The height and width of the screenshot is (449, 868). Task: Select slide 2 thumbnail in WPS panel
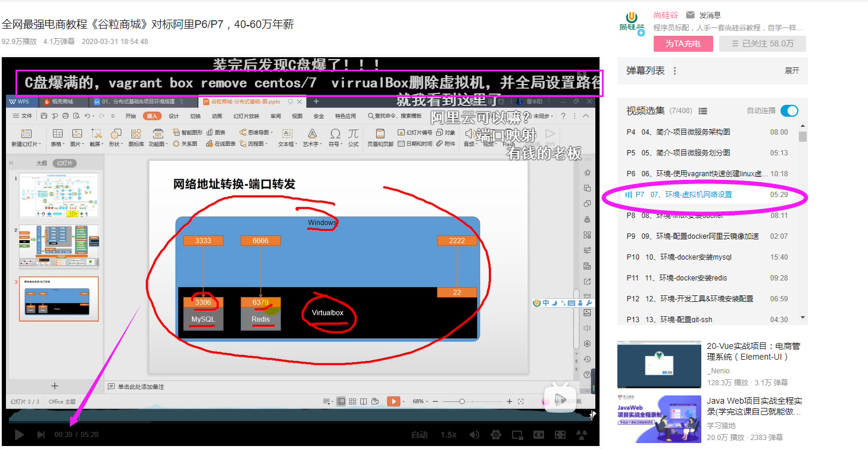59,246
